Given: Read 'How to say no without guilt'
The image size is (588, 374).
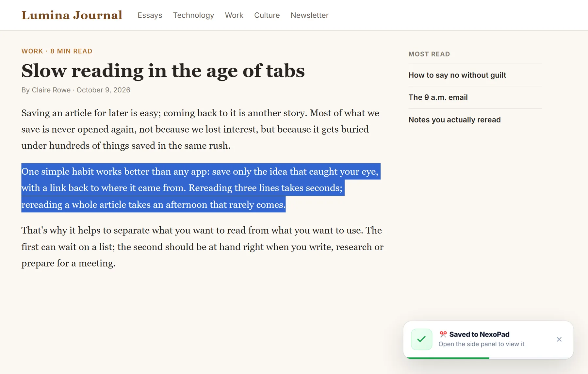Looking at the screenshot, I should click(x=457, y=75).
